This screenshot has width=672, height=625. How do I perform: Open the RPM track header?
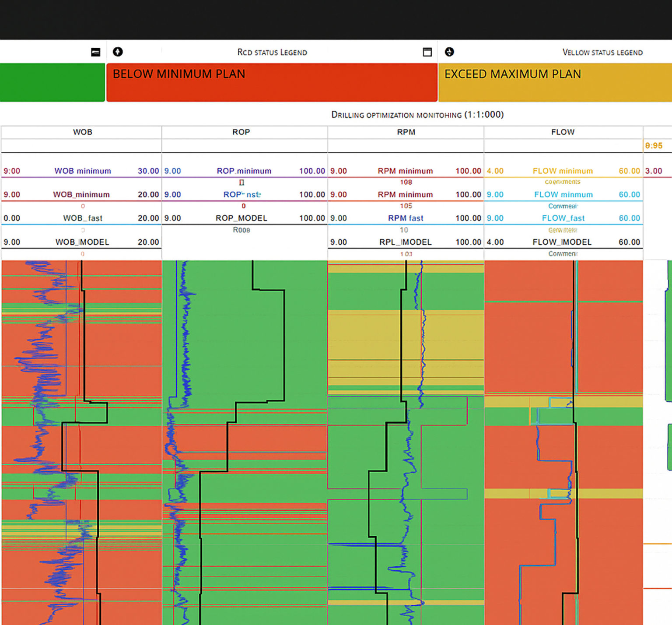click(x=406, y=132)
